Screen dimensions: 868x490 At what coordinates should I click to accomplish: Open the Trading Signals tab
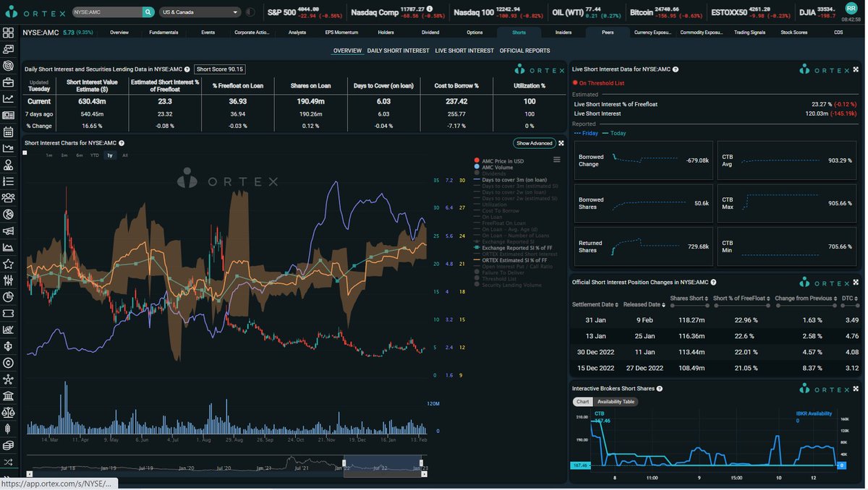[749, 33]
